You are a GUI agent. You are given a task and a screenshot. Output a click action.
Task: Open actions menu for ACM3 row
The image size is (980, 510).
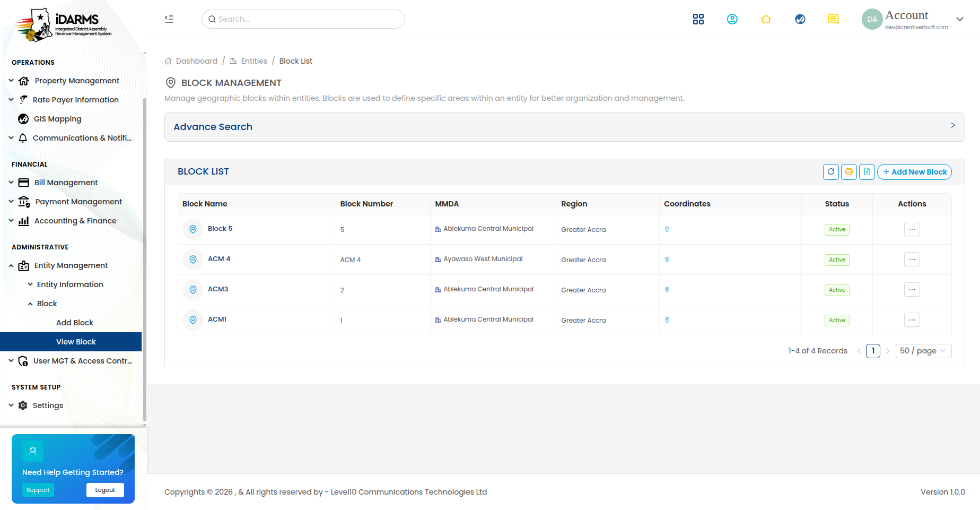click(x=912, y=290)
